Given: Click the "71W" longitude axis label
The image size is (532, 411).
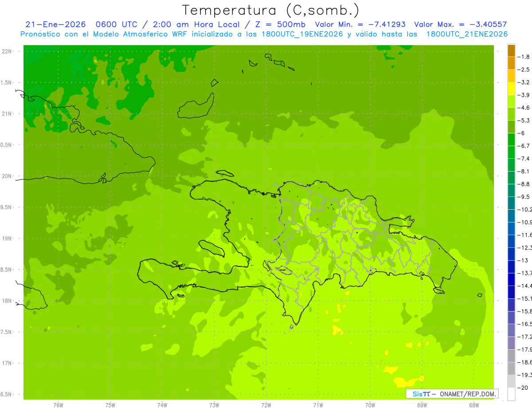Looking at the screenshot, I should pyautogui.click(x=318, y=405).
